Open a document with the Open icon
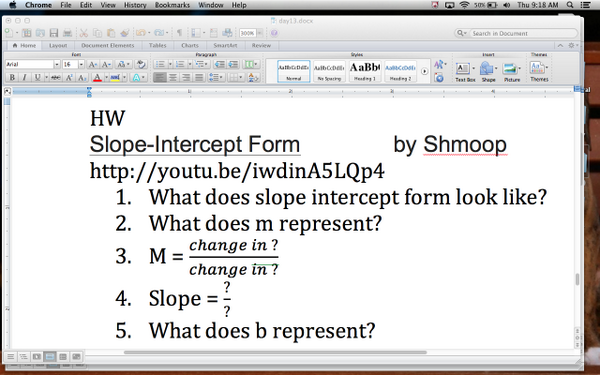 [x=40, y=33]
